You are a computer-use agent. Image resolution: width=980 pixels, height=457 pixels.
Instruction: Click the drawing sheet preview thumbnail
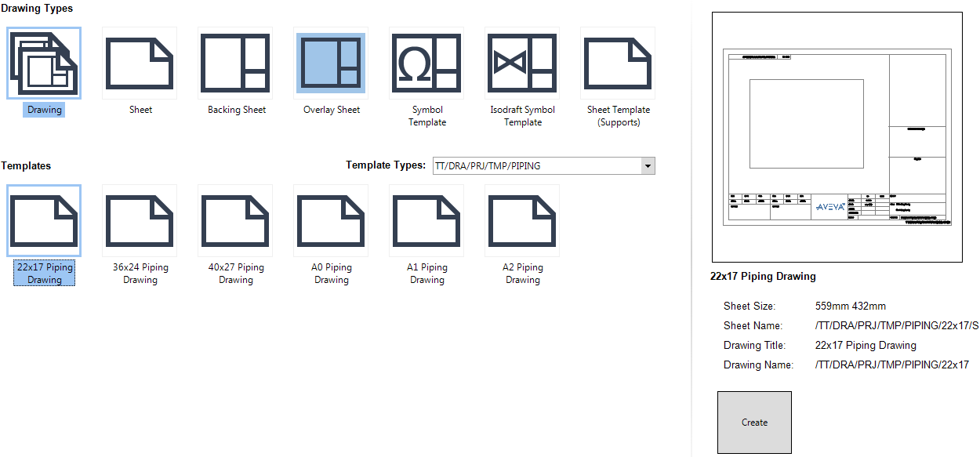point(837,135)
